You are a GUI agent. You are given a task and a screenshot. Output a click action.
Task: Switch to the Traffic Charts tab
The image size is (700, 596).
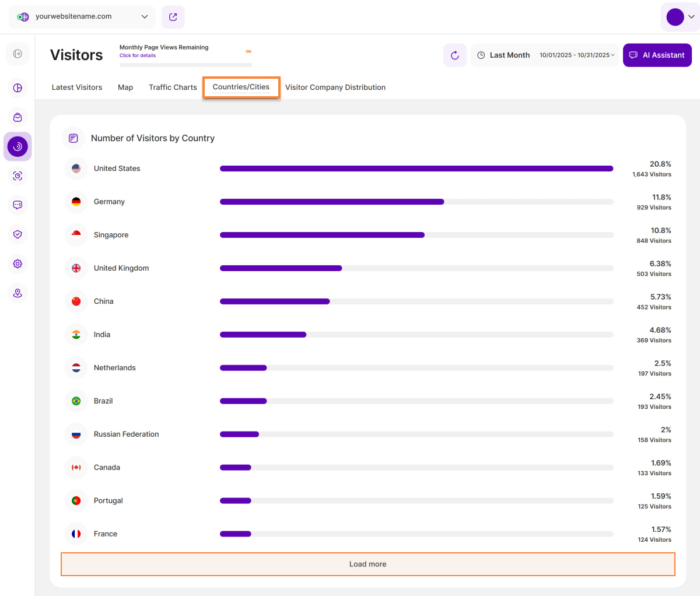173,87
